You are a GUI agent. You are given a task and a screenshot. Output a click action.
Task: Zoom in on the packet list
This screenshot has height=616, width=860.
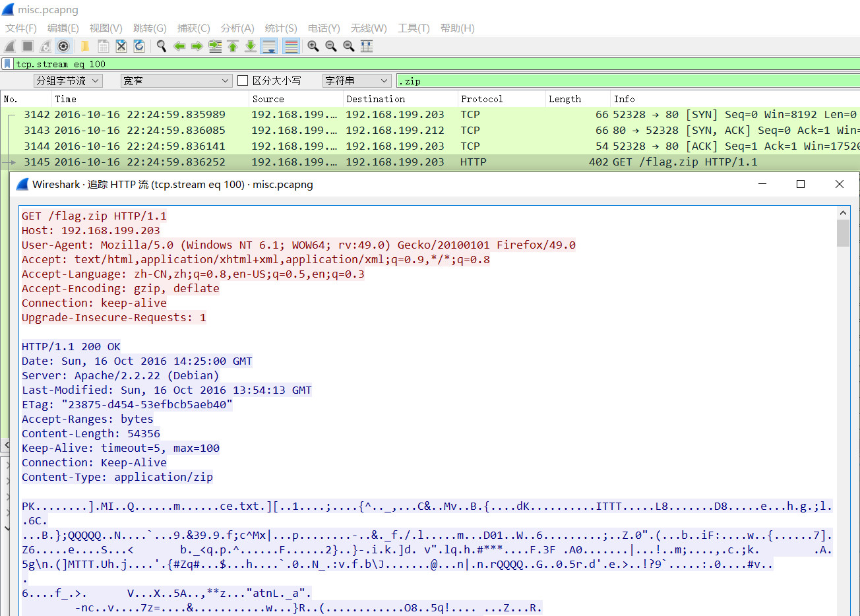pyautogui.click(x=313, y=46)
